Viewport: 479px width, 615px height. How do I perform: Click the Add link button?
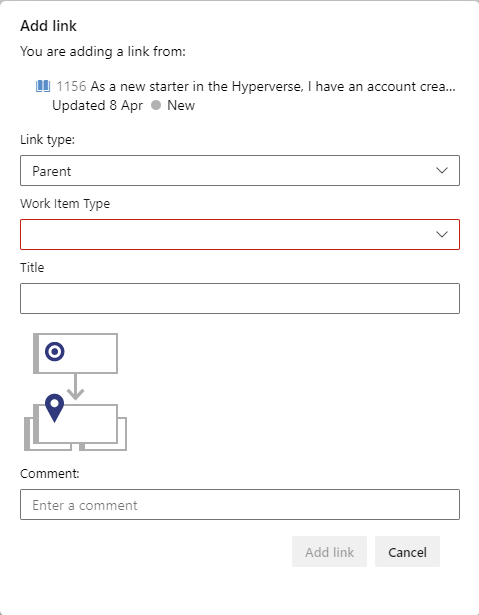(x=330, y=552)
